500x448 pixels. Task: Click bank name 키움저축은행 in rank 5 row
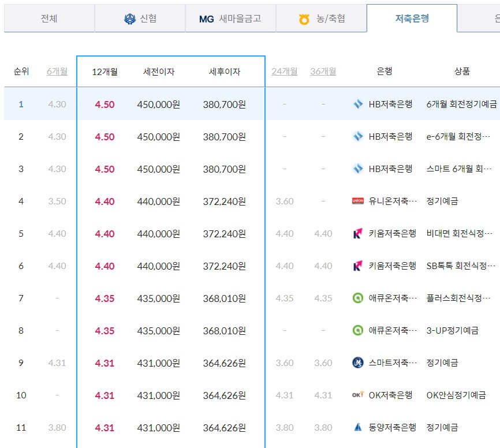393,233
